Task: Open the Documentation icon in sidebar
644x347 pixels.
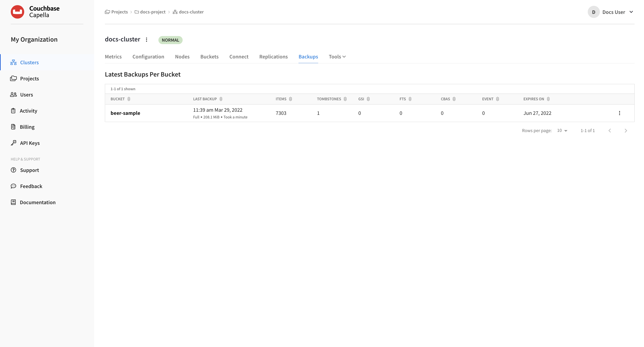Action: pos(13,202)
